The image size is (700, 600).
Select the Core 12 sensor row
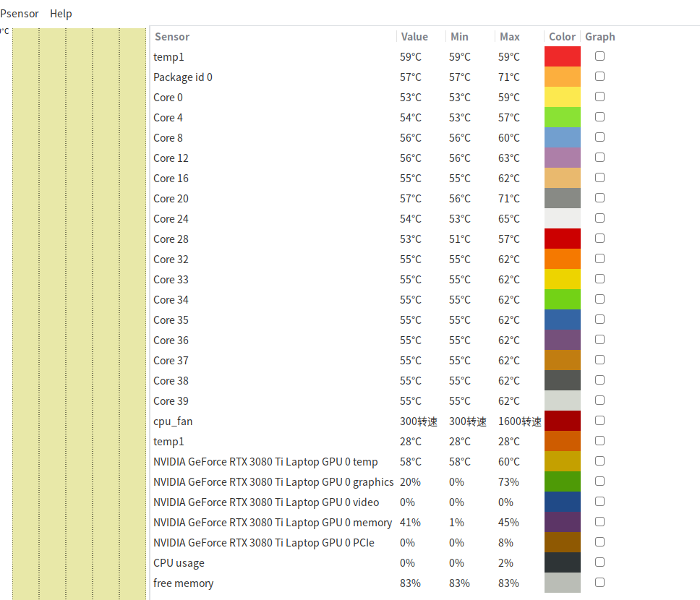(x=171, y=158)
